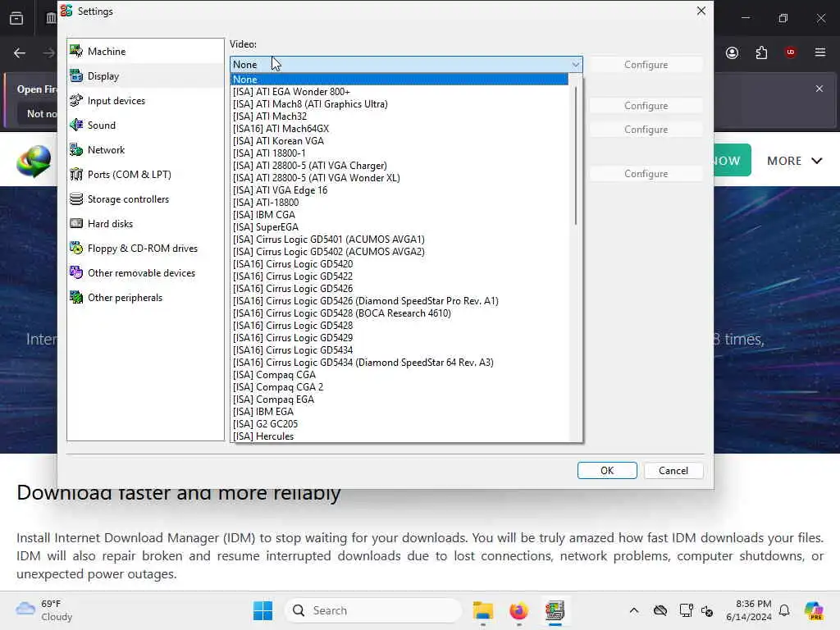
Task: Click the IDM globe logo
Action: [x=34, y=161]
